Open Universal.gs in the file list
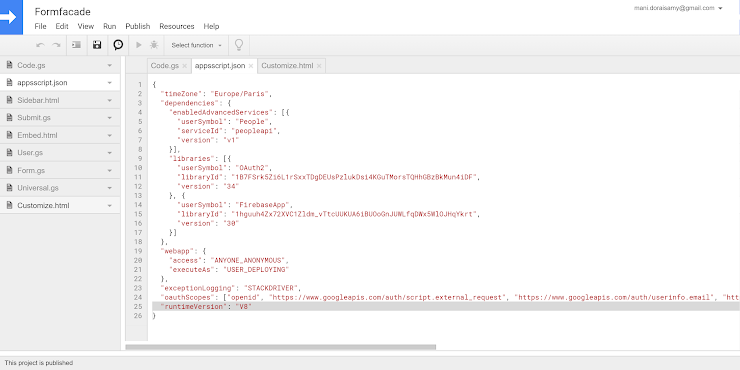 pos(60,188)
